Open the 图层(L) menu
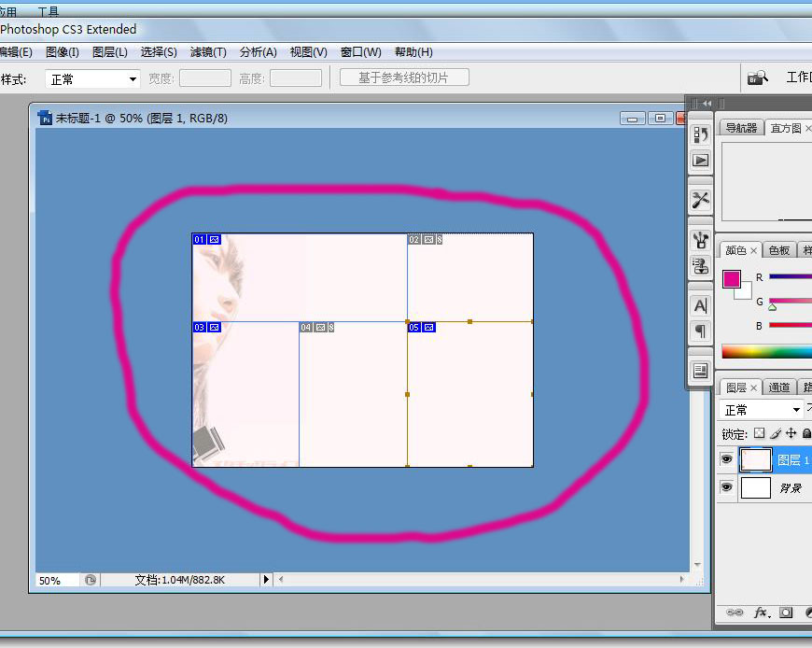 110,51
